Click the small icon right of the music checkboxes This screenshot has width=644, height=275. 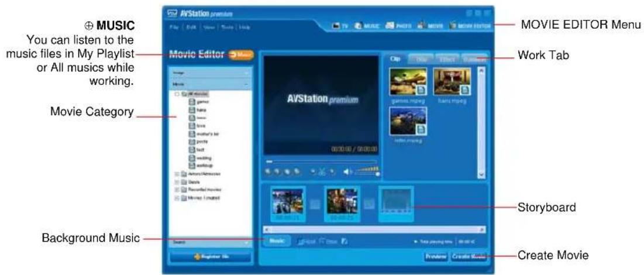pyautogui.click(x=345, y=242)
